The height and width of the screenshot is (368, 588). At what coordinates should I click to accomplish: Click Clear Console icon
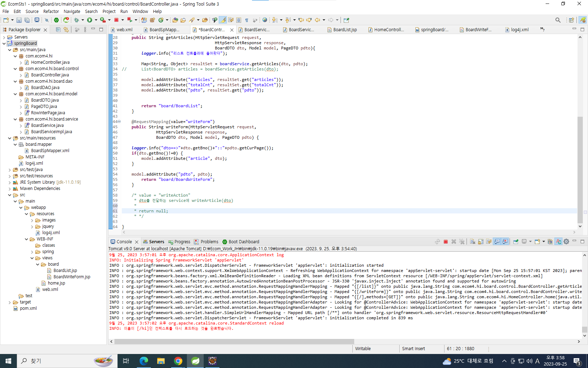click(472, 241)
